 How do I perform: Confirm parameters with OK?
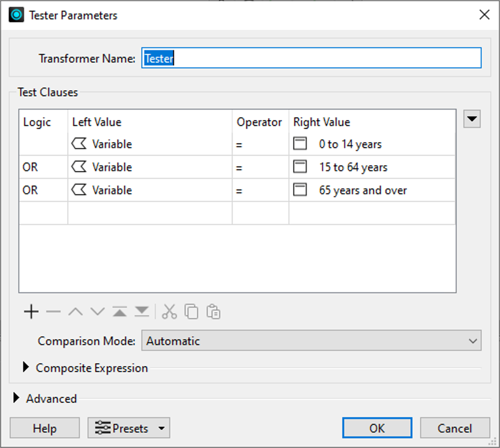coord(377,428)
